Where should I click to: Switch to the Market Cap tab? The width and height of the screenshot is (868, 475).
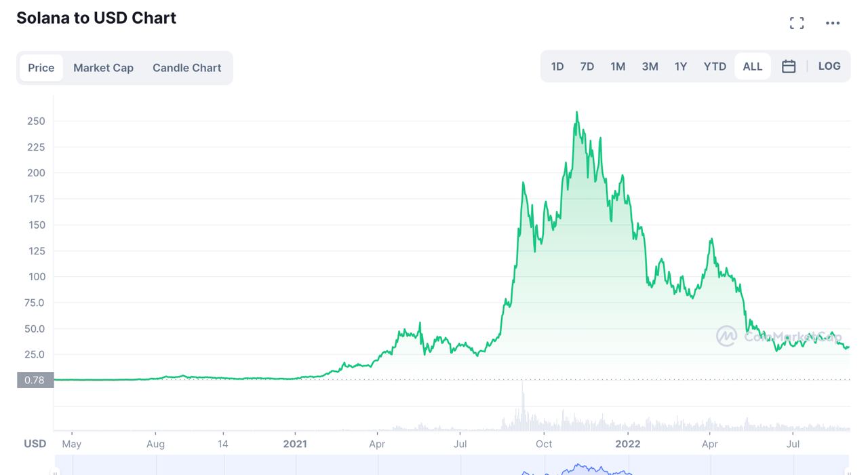point(103,68)
